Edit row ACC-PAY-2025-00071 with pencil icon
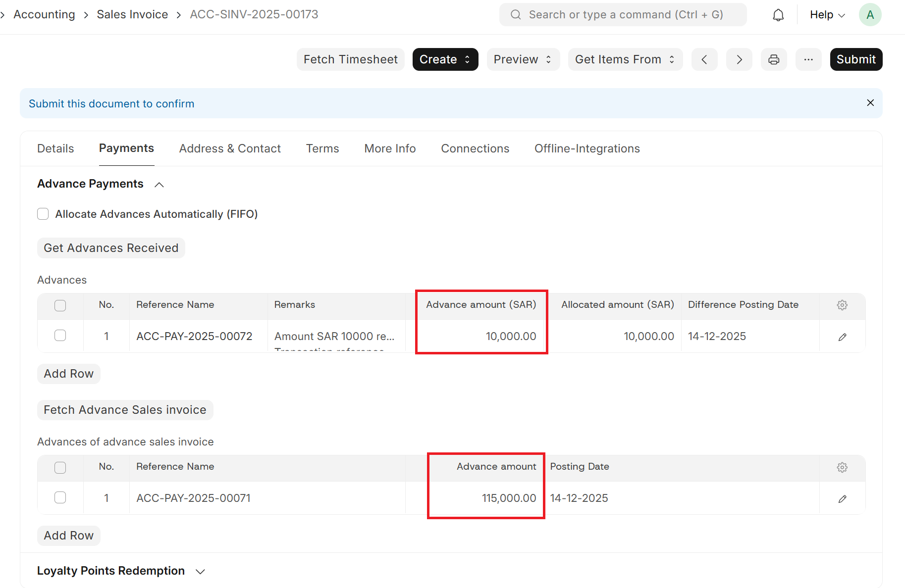 point(842,499)
